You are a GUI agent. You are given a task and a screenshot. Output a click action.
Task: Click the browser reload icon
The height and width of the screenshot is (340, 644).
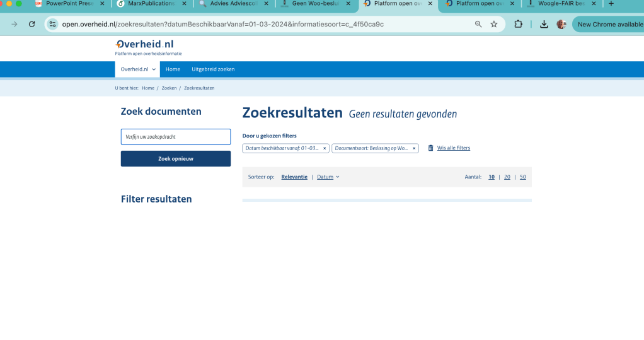(x=32, y=25)
